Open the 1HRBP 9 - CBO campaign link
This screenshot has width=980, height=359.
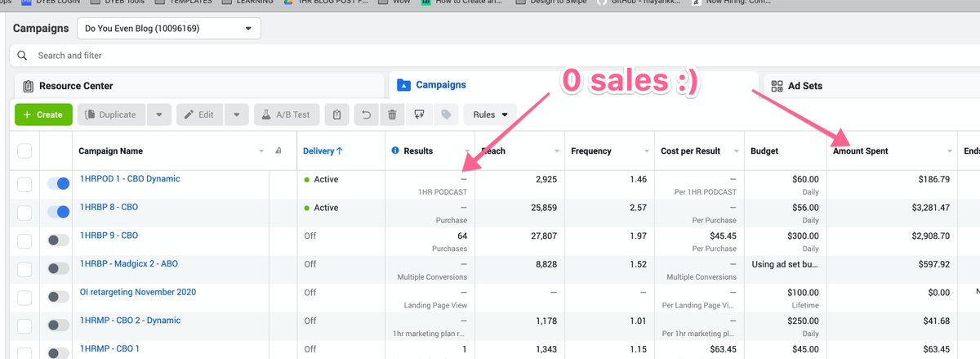point(109,236)
